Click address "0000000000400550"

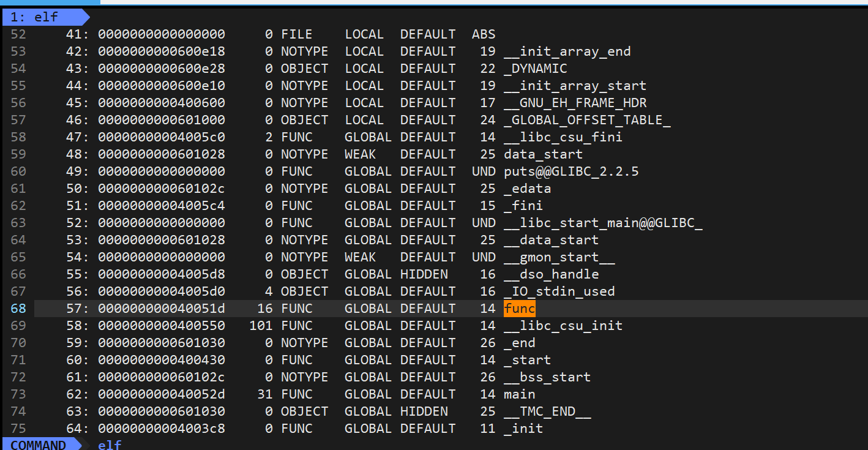pyautogui.click(x=162, y=326)
